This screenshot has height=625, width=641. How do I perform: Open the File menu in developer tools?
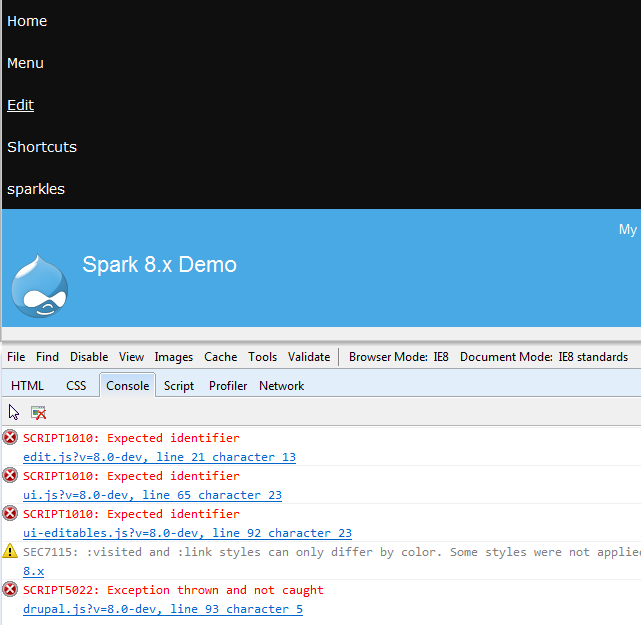16,357
